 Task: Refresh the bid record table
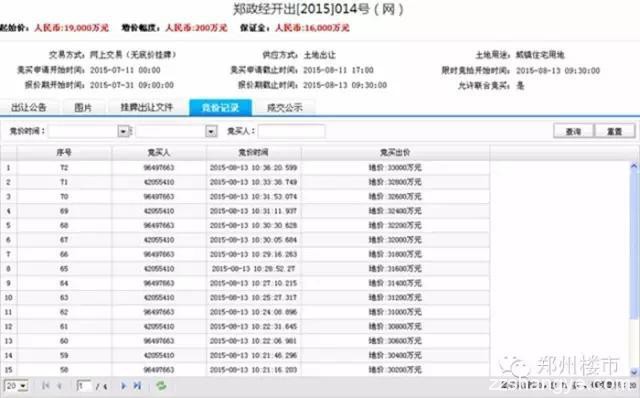161,385
